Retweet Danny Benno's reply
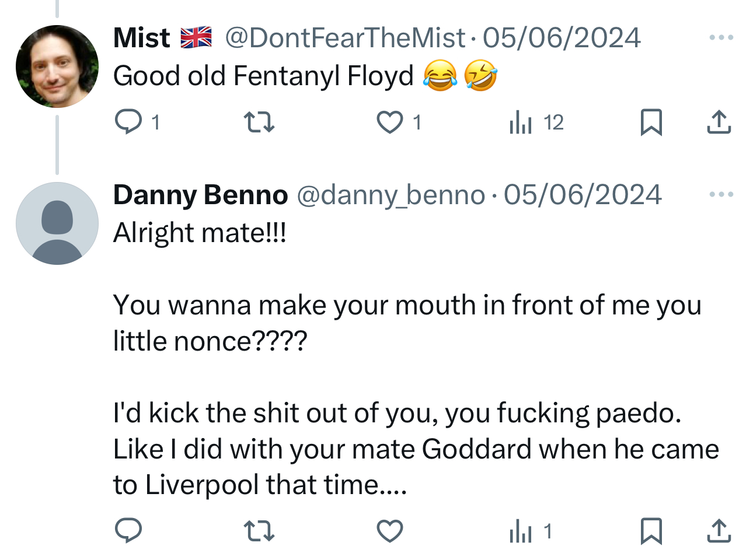The image size is (753, 560). click(x=259, y=531)
